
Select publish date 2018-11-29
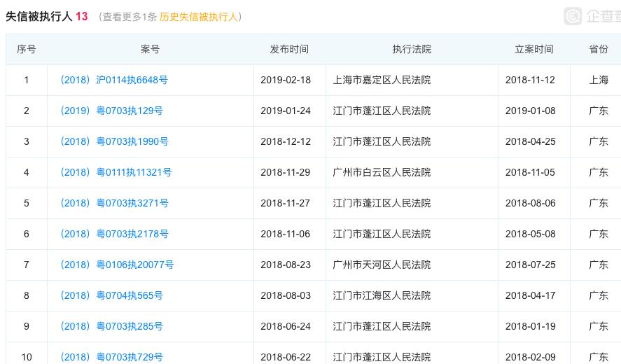[286, 173]
